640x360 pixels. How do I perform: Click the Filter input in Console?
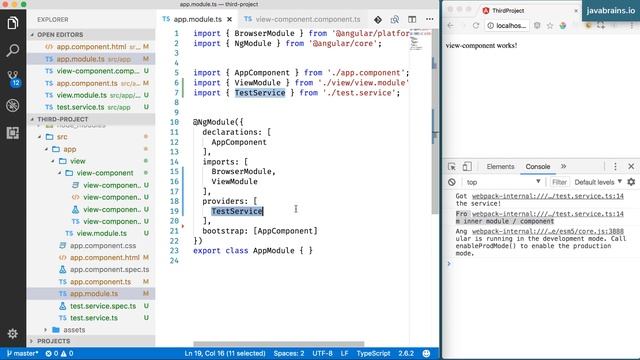[x=559, y=182]
